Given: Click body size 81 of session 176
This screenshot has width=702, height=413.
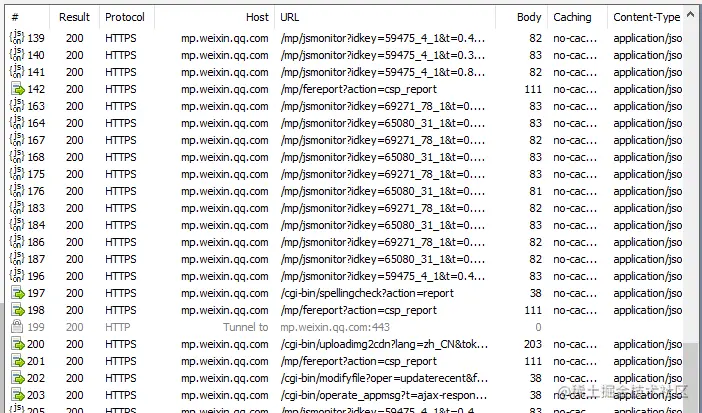Looking at the screenshot, I should 535,191.
